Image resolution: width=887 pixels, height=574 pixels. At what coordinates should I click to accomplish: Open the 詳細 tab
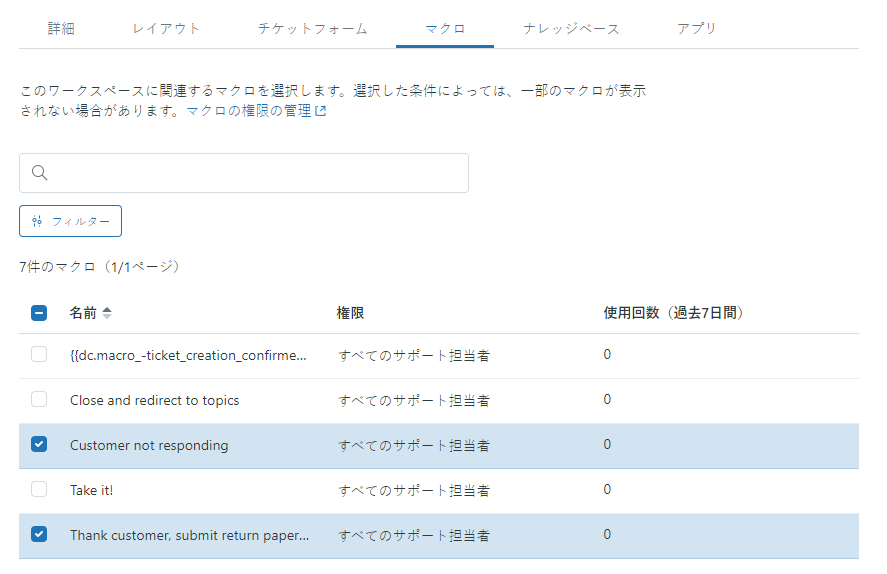tap(61, 28)
